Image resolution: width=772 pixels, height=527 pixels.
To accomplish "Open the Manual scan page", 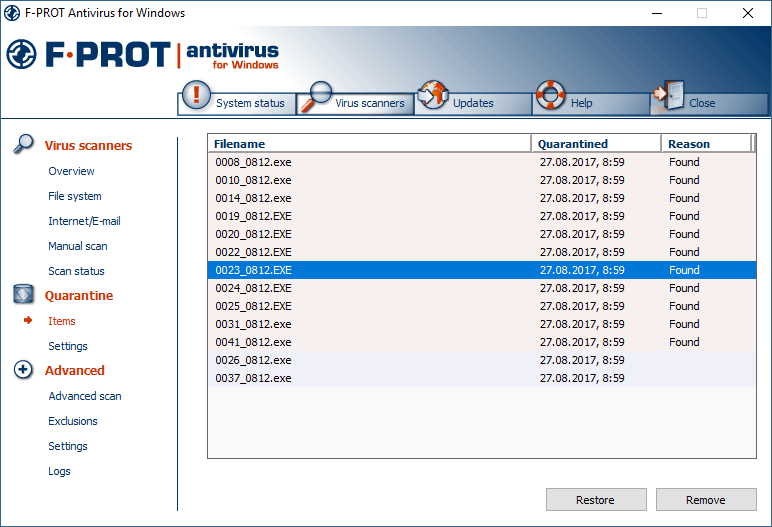I will [x=78, y=246].
